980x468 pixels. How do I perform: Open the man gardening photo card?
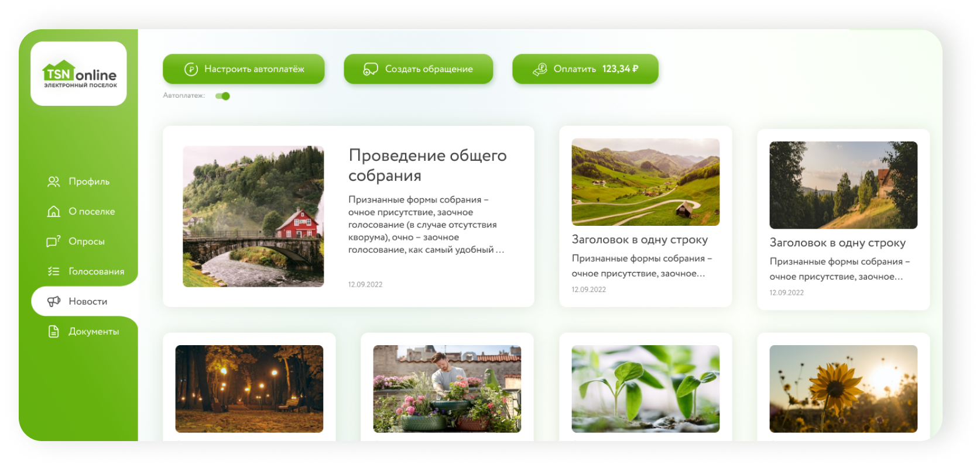click(x=447, y=389)
